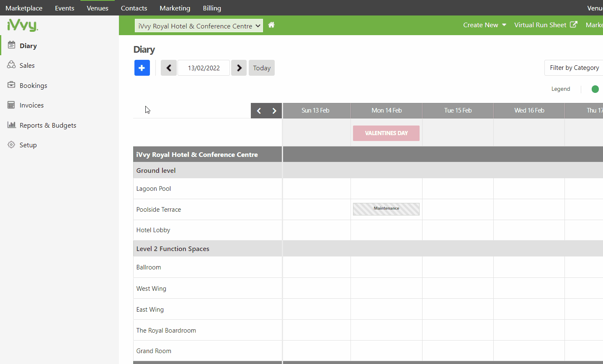Click the iVvy Royal Hotel & Conference Centre row

click(207, 154)
